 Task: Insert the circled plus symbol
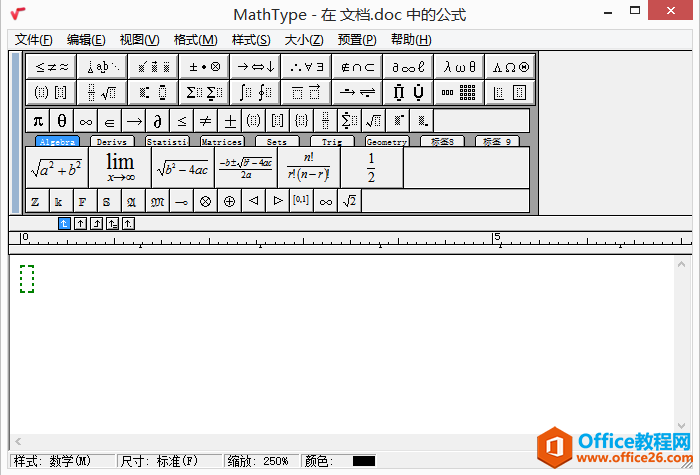click(x=229, y=201)
